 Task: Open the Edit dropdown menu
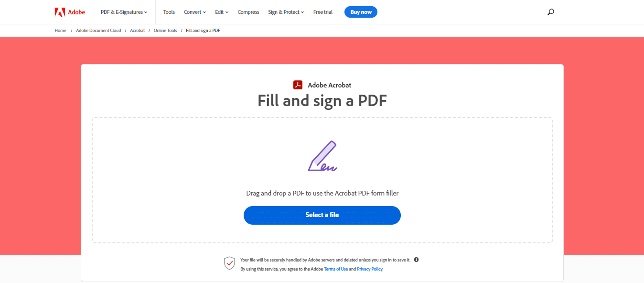[x=222, y=12]
